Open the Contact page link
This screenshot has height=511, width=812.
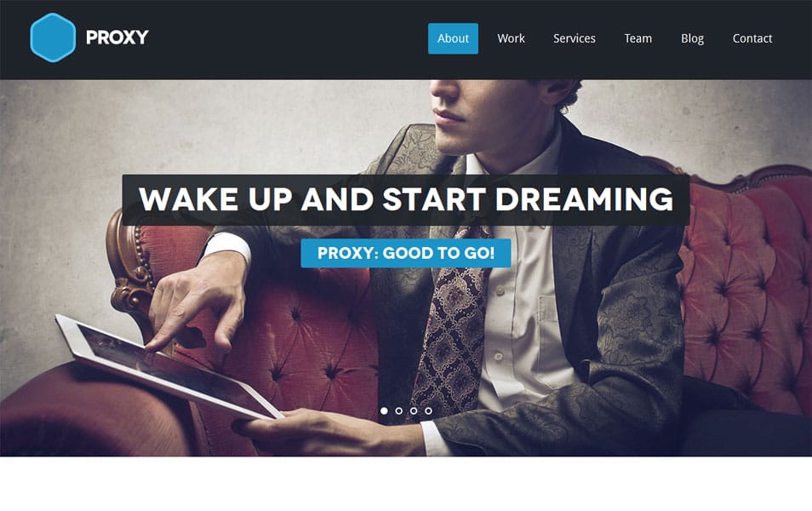pos(752,38)
